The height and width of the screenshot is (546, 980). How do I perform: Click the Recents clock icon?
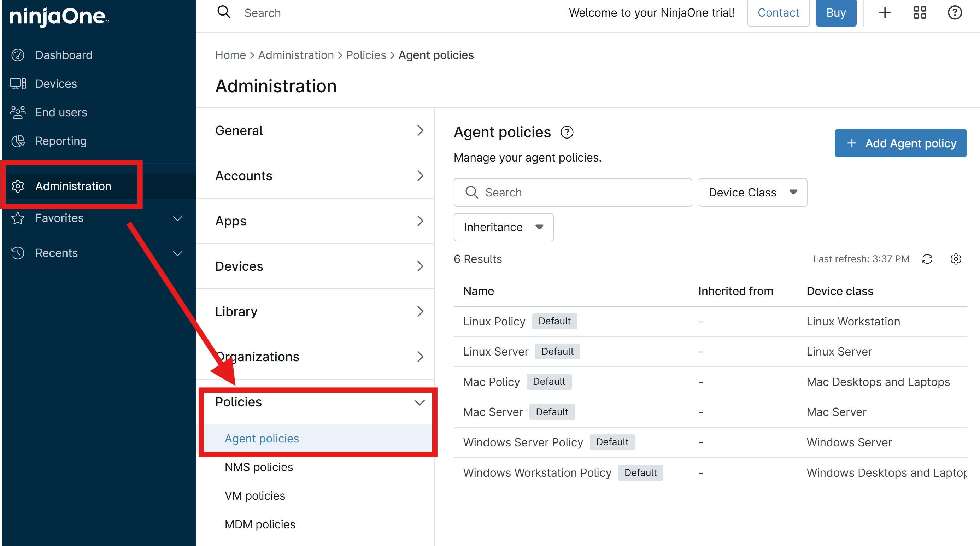[x=18, y=253]
